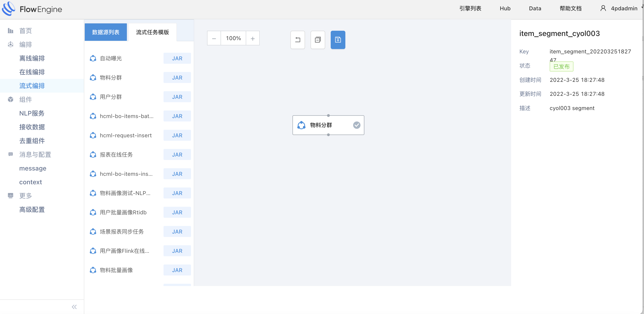
Task: Click the plus button to zoom in
Action: coord(253,38)
